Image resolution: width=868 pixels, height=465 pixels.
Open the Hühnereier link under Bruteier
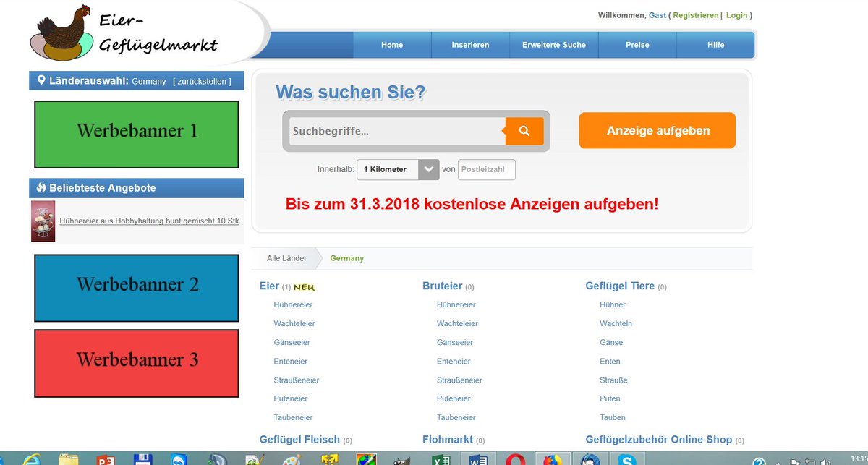tap(456, 304)
